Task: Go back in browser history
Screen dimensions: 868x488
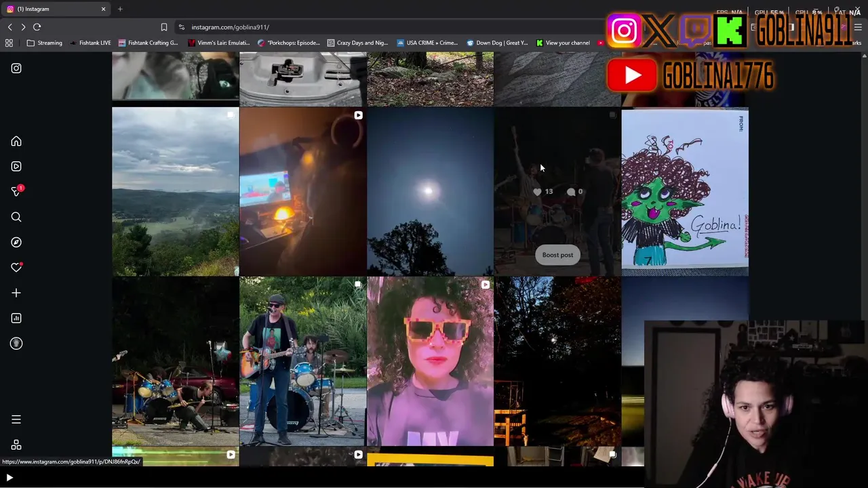Action: [x=9, y=27]
